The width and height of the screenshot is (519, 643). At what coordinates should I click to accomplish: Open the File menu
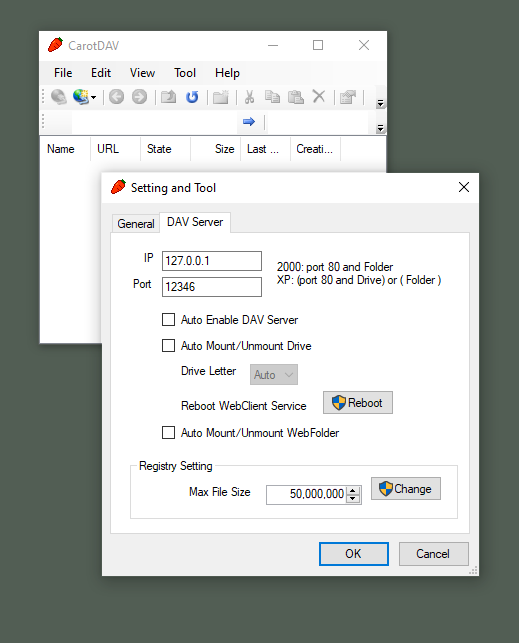click(x=63, y=73)
